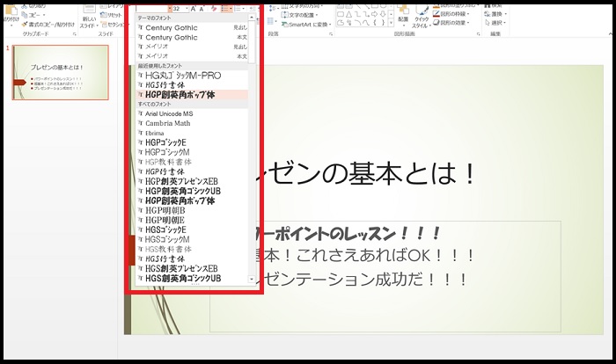
Task: Open bullet list style dropdown arrow
Action: click(231, 9)
